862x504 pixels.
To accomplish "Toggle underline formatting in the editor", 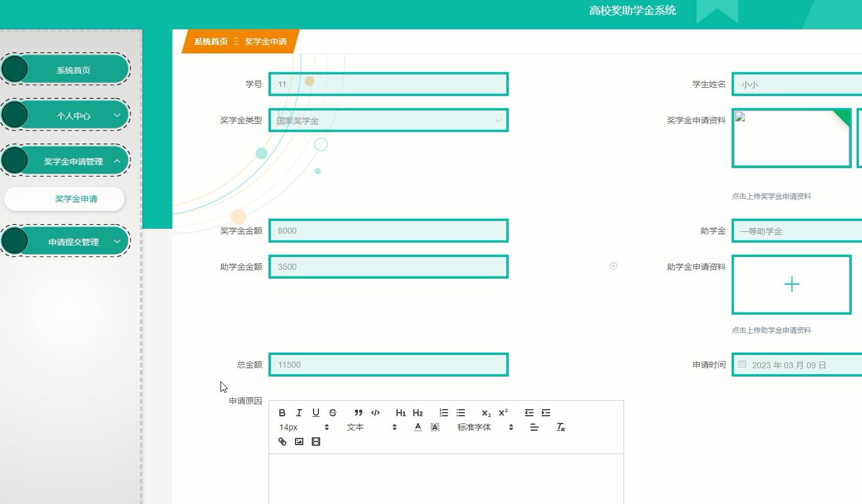I will tap(315, 413).
